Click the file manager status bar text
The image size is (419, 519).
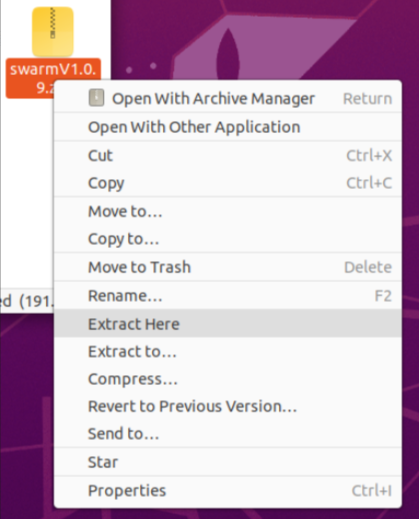click(27, 301)
